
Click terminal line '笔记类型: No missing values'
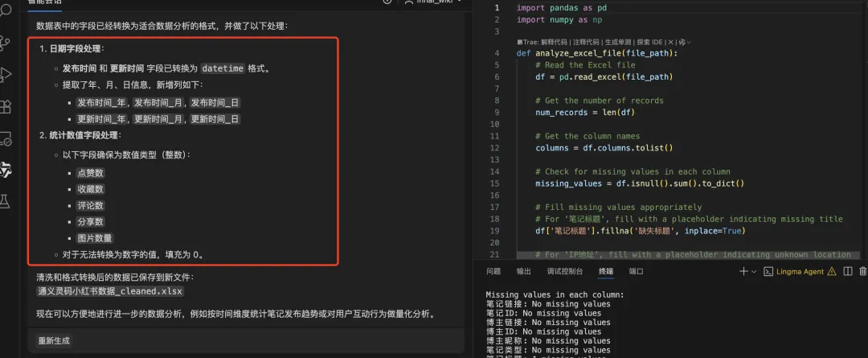click(548, 350)
